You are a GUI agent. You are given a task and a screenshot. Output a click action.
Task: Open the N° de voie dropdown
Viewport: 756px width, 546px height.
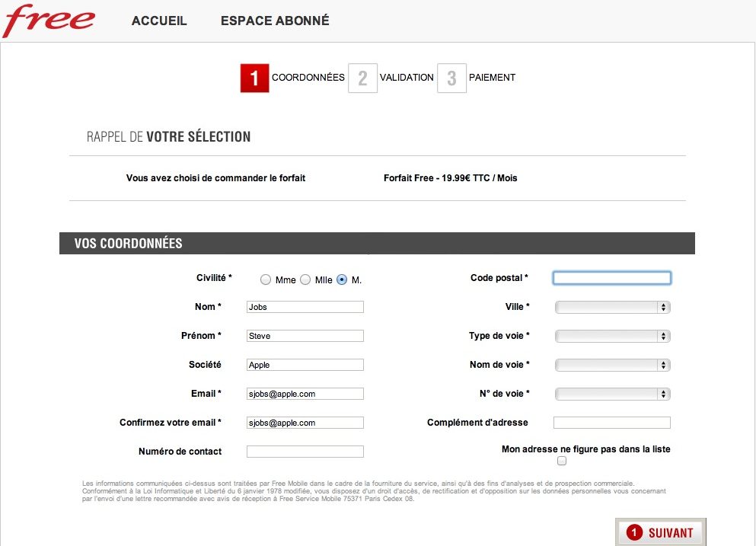(611, 393)
